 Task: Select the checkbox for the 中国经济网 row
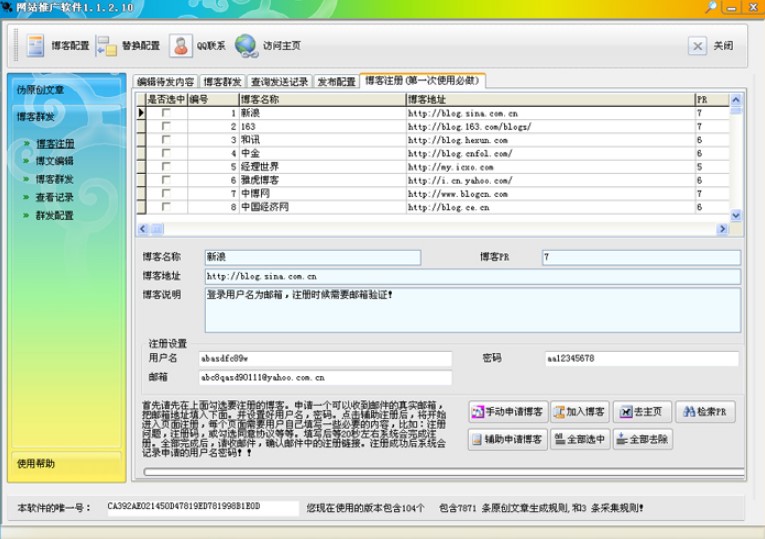point(166,207)
